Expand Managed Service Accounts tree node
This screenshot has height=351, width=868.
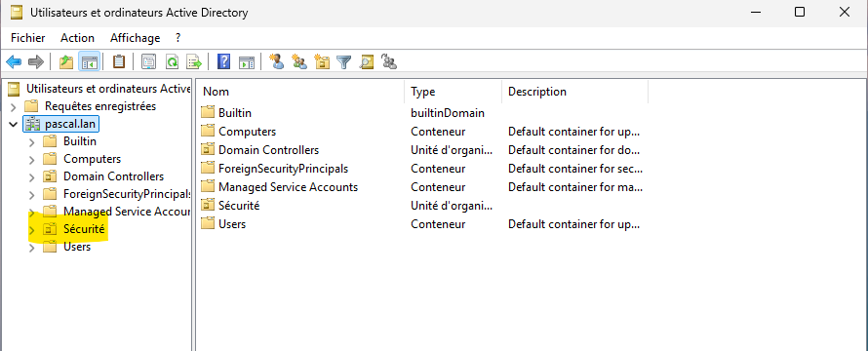coord(32,212)
